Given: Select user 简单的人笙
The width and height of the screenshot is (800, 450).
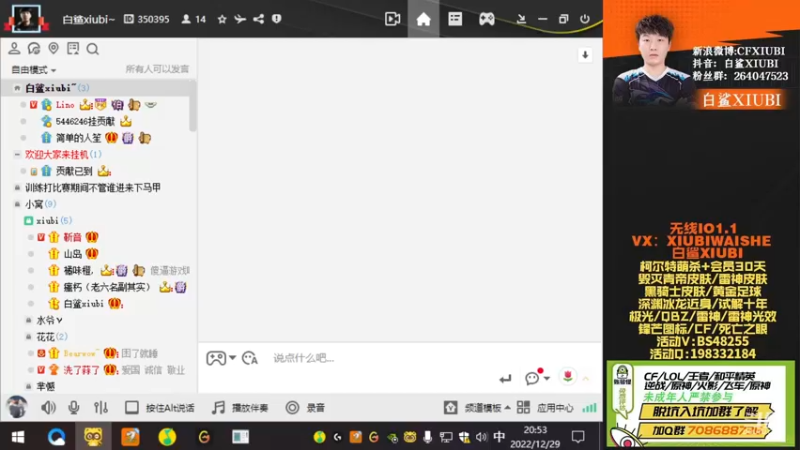Looking at the screenshot, I should click(78, 138).
